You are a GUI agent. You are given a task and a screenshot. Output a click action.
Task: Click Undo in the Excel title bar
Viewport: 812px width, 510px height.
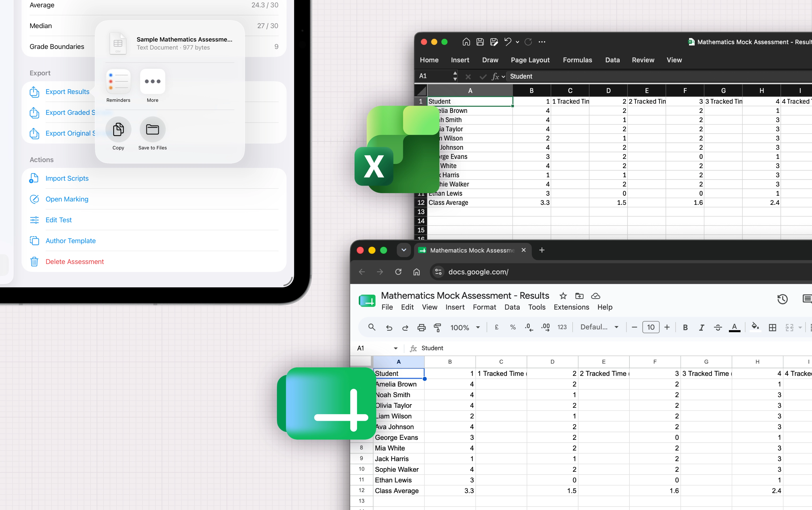pyautogui.click(x=508, y=42)
